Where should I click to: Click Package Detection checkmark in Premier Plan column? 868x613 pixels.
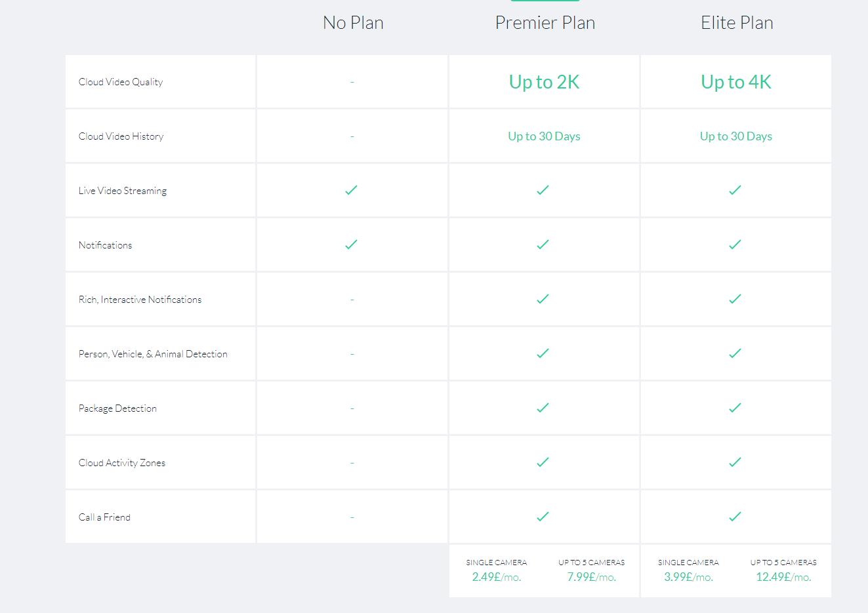pos(543,408)
